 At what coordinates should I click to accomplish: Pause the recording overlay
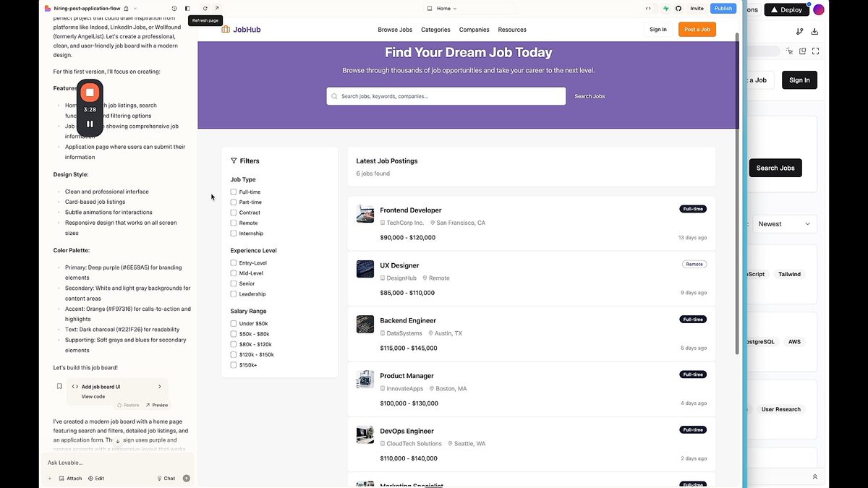90,124
